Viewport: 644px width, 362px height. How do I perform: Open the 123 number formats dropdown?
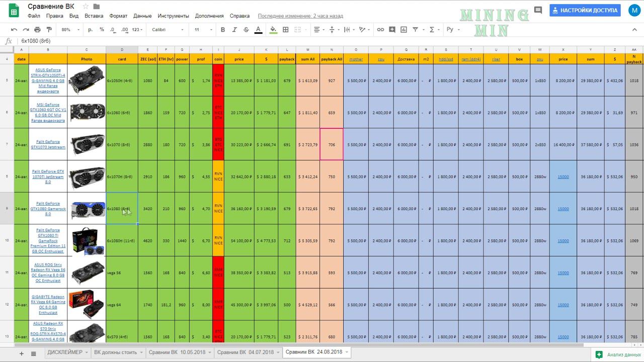137,30
